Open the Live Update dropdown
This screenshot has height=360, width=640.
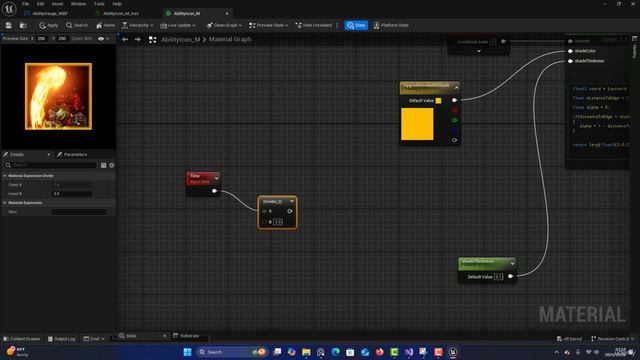click(178, 25)
